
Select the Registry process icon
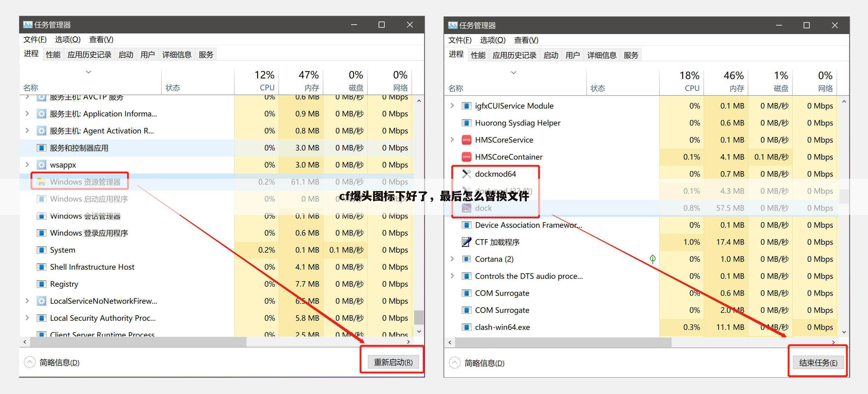pyautogui.click(x=42, y=284)
